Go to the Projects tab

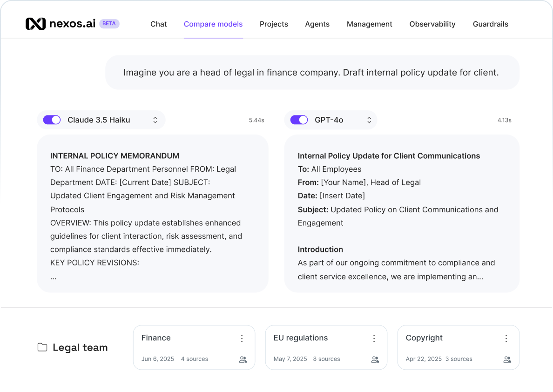(274, 24)
